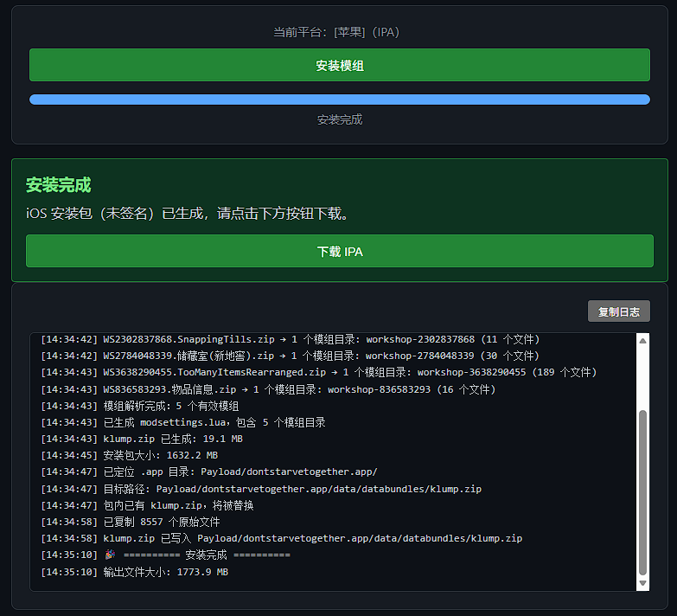Click the 安装完成 green heading
The height and width of the screenshot is (616, 677).
58,185
